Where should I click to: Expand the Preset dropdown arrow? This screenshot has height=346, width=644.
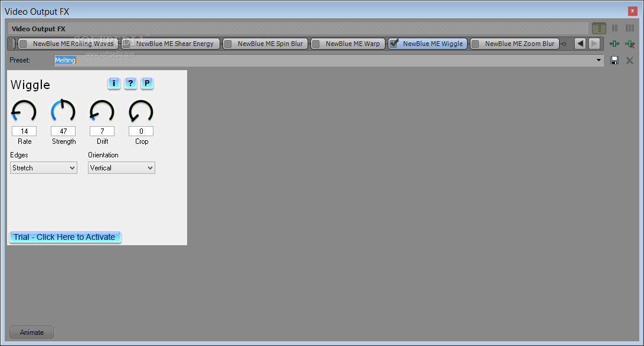tap(599, 60)
